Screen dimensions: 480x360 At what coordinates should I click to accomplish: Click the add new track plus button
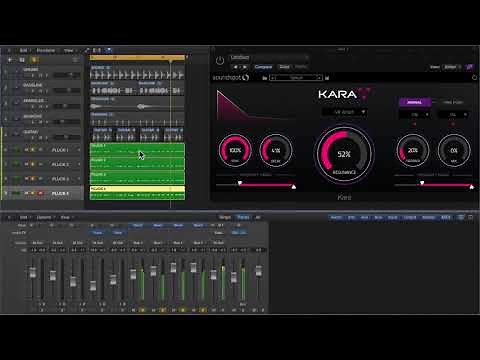coord(10,60)
